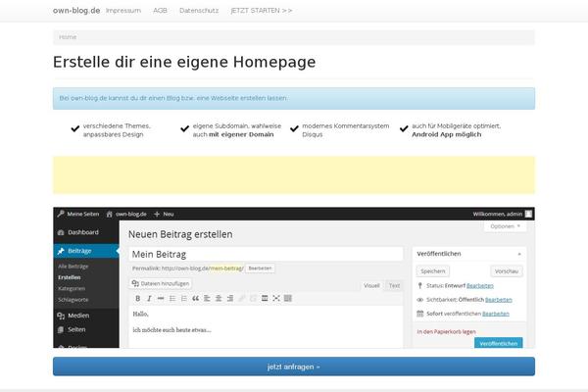Open the Beiträge sidebar menu
This screenshot has width=588, height=392.
pyautogui.click(x=86, y=251)
